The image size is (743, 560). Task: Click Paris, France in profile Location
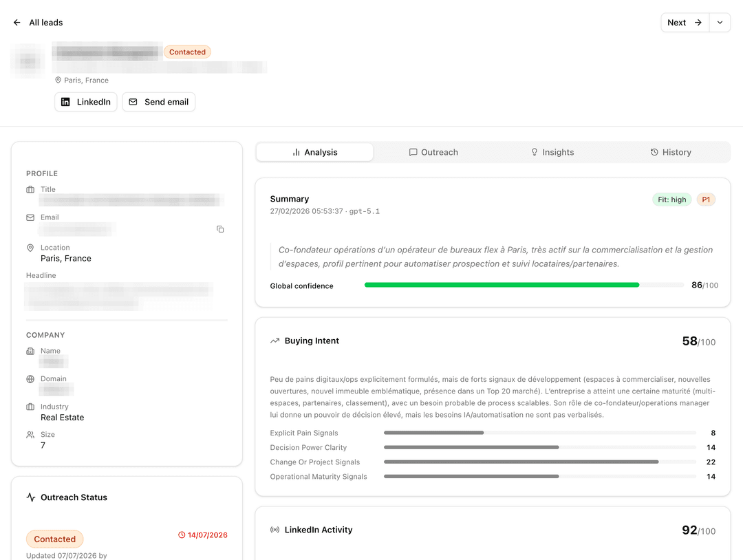click(66, 258)
